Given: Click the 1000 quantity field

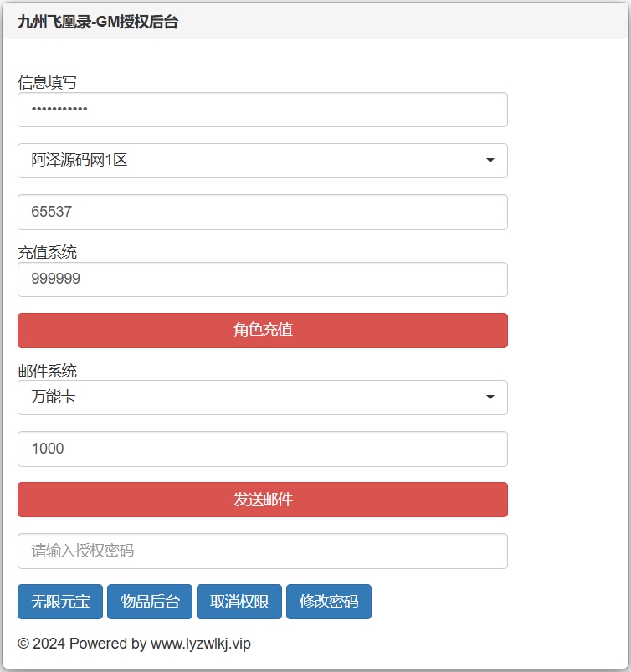Looking at the screenshot, I should click(262, 449).
